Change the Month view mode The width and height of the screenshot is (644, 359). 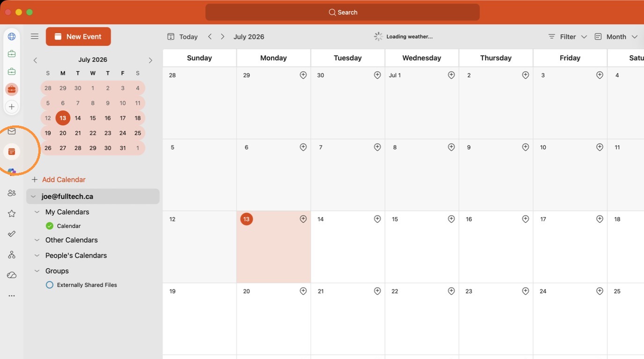[x=610, y=37]
